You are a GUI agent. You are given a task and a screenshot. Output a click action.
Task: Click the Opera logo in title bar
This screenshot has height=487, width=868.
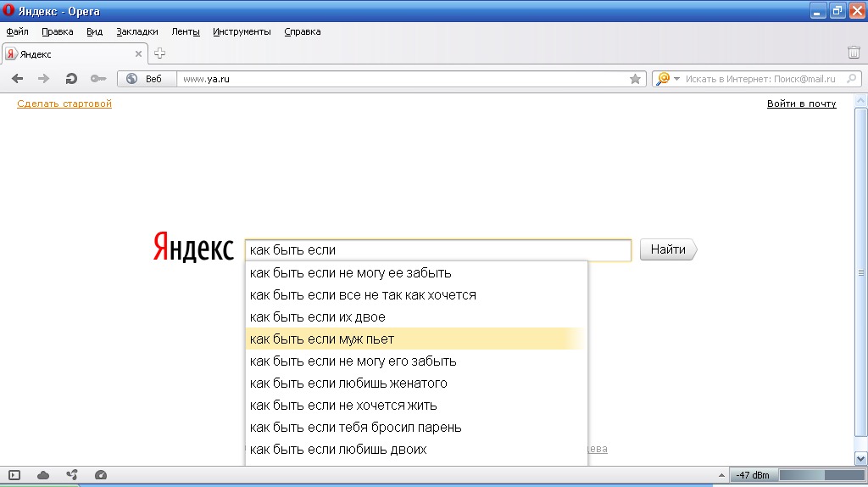click(x=8, y=10)
